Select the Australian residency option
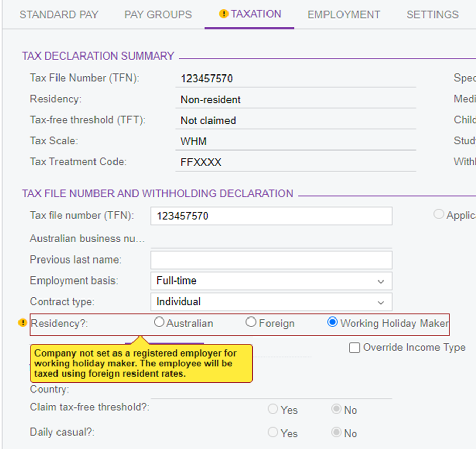The height and width of the screenshot is (449, 476). coord(159,323)
